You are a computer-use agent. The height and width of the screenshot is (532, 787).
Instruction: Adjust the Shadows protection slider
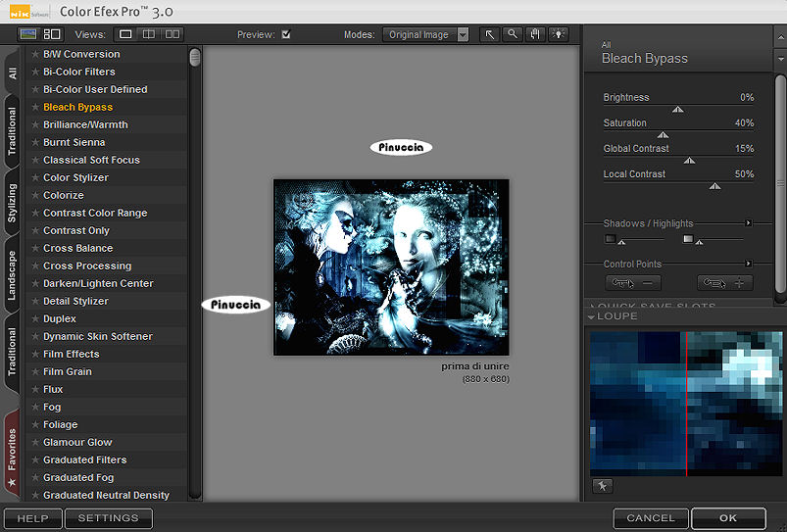622,242
